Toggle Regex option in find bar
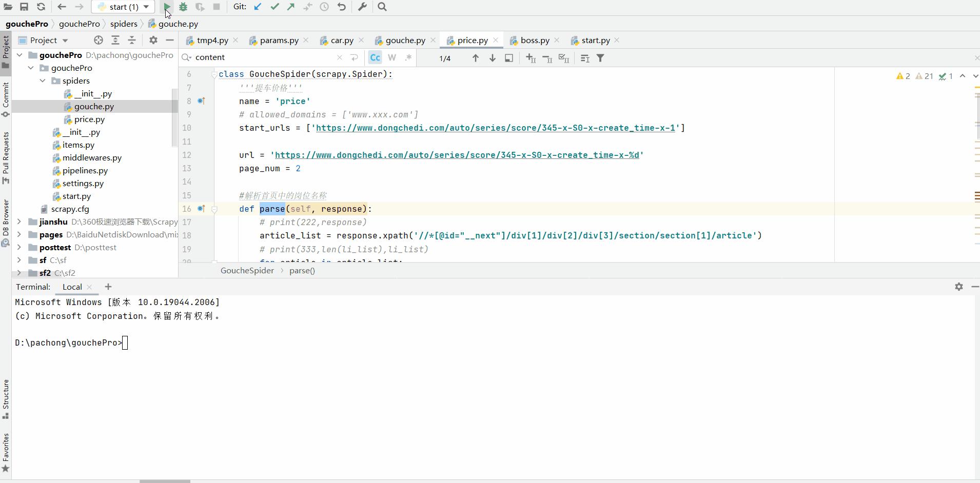 pos(408,58)
